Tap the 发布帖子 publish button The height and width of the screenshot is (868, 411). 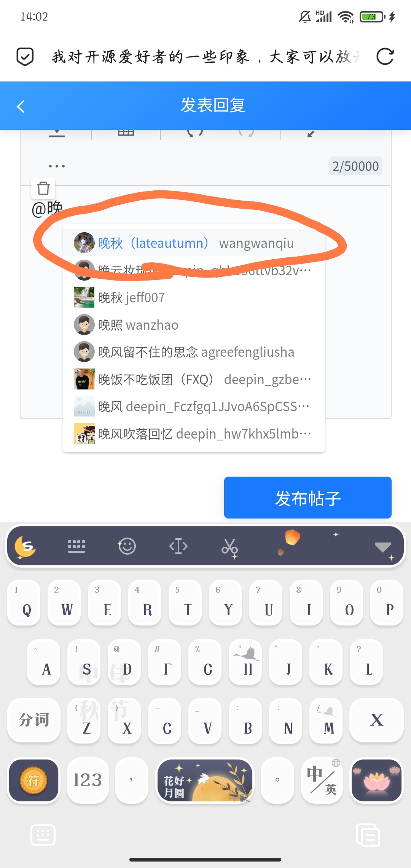click(308, 498)
